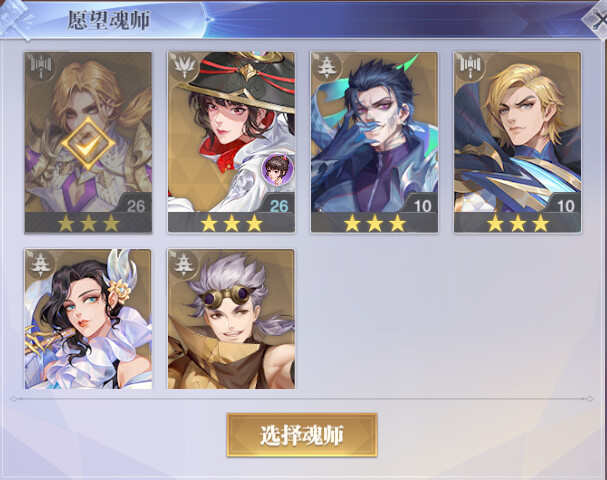Image resolution: width=607 pixels, height=480 pixels.
Task: Select the black-haired lady with flower card
Action: pos(88,319)
